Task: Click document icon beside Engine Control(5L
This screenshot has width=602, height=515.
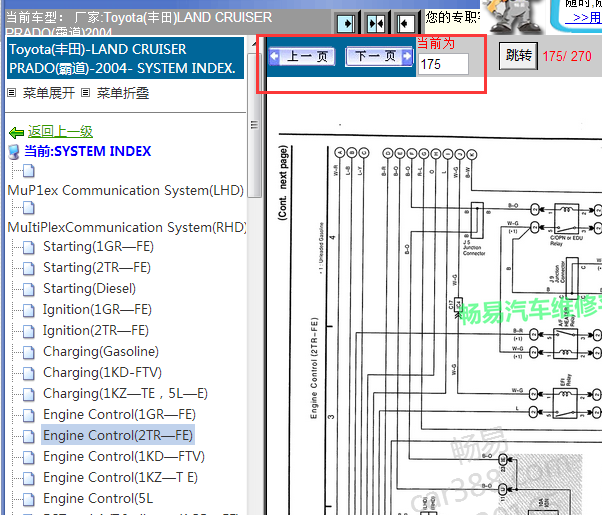Action: pos(29,500)
